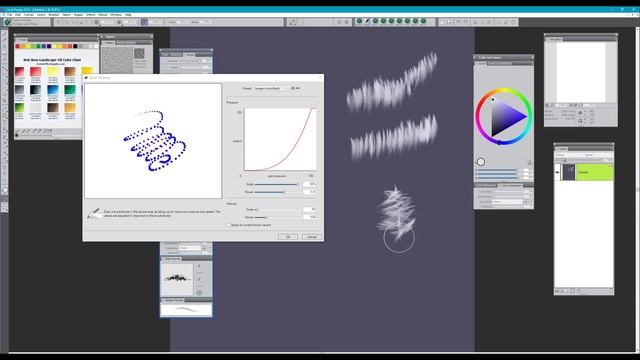Select the black swatch in mixer colors
640x360 pixels.
click(75, 46)
